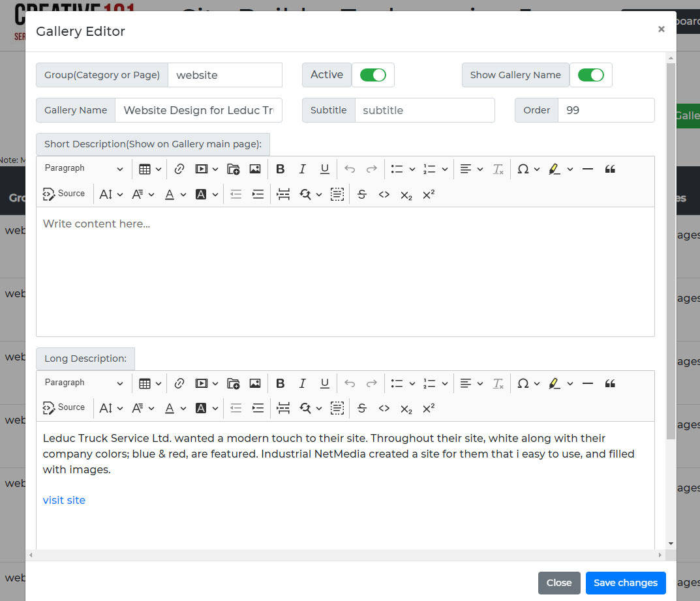700x601 pixels.
Task: Click the Order number field showing 99
Action: point(606,110)
